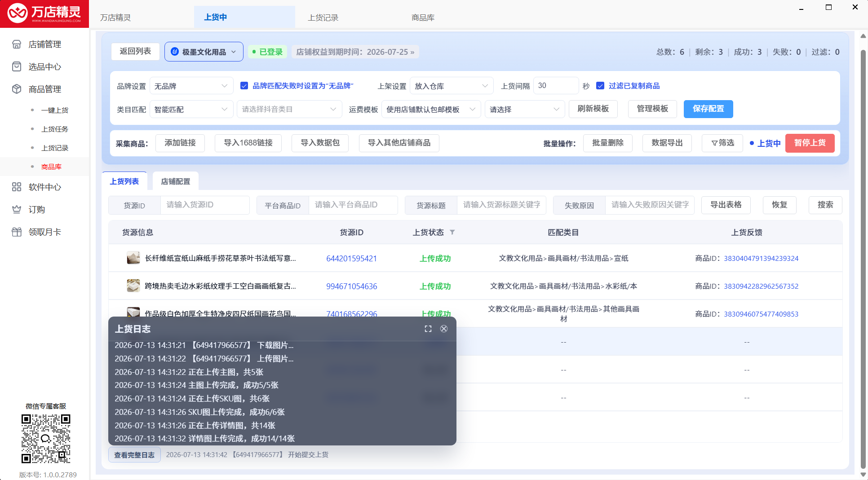Click thumbnail of 跨境热卖毛边水彩纸 product
This screenshot has width=868, height=480.
133,286
